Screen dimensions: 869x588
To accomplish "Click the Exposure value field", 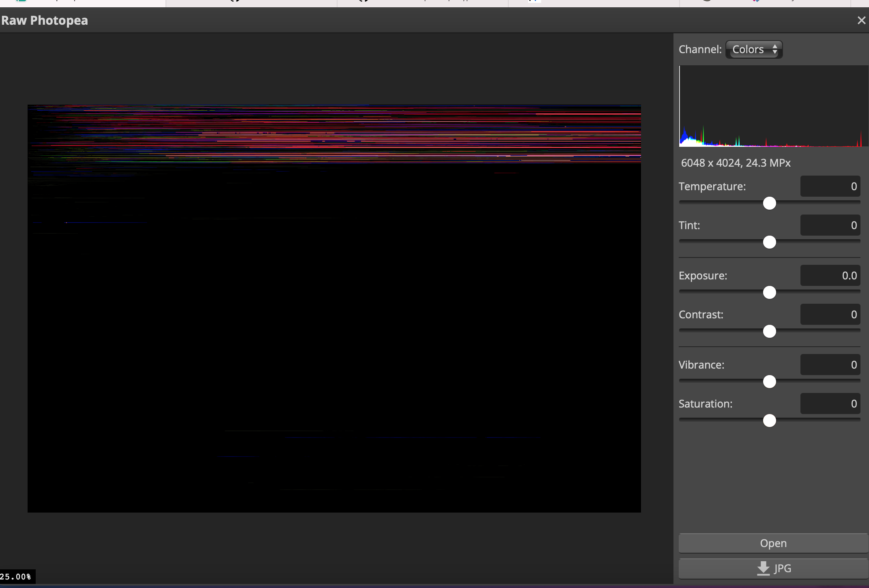I will (x=830, y=275).
